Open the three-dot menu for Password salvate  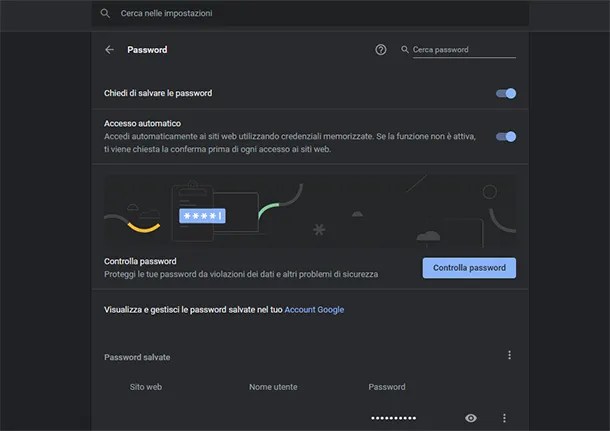coord(509,355)
